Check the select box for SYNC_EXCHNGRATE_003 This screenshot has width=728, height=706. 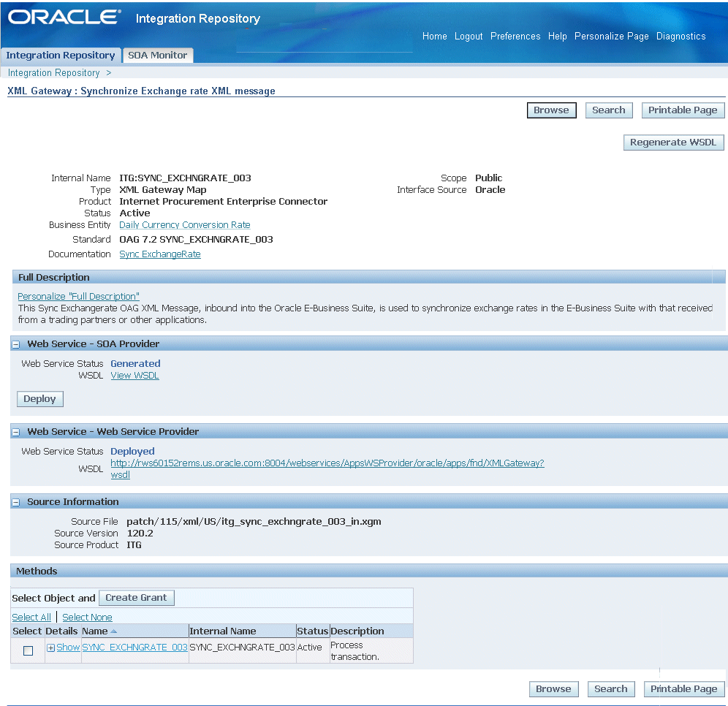(x=29, y=650)
